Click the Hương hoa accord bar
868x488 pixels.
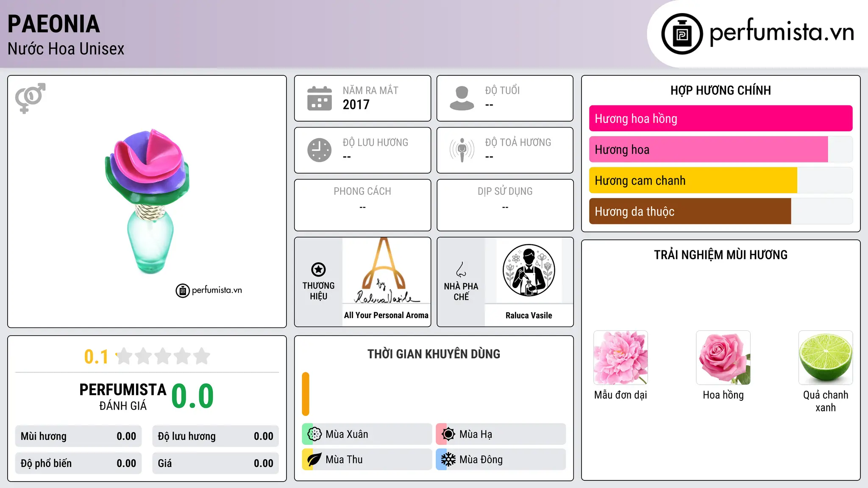pos(721,150)
